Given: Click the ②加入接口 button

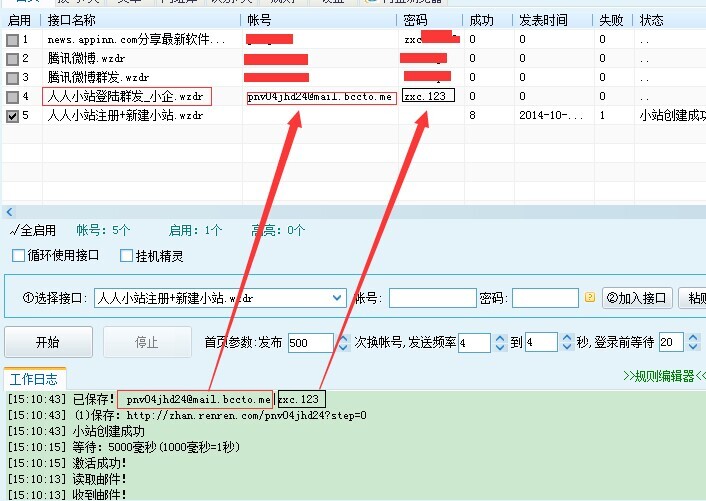Looking at the screenshot, I should click(637, 298).
